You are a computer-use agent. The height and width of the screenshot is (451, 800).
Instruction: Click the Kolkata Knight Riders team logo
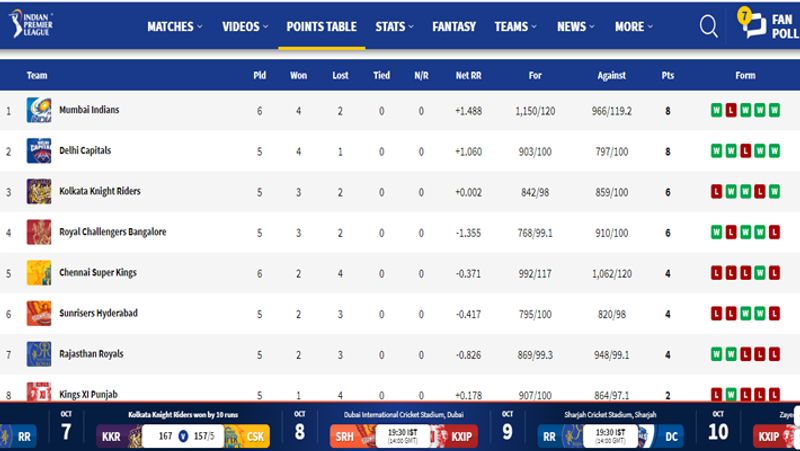pyautogui.click(x=39, y=191)
